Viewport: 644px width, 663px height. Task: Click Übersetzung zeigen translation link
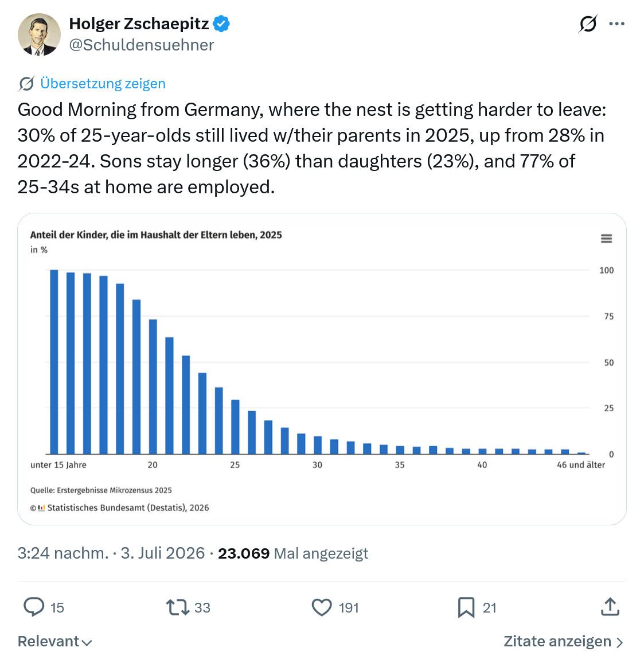point(103,83)
